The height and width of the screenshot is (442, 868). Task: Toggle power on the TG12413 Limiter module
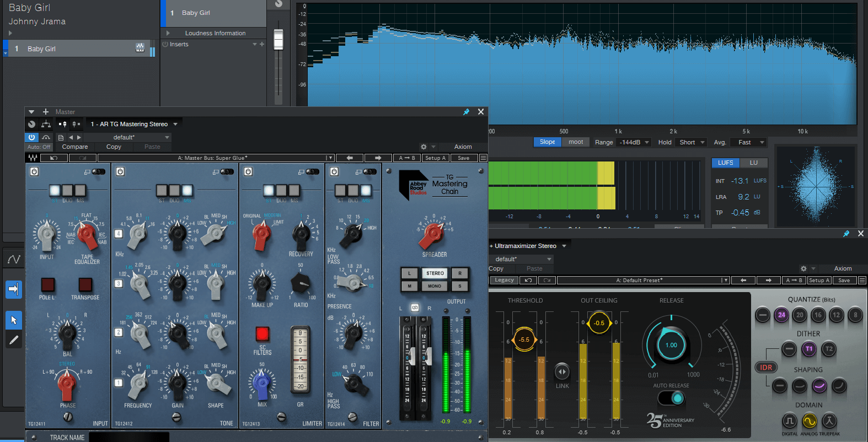(x=248, y=172)
